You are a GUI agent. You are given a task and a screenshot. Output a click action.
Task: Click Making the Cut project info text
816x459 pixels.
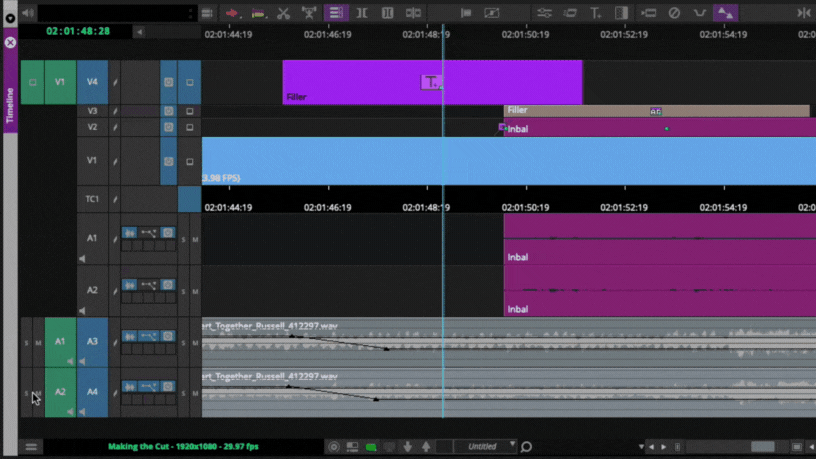(x=183, y=447)
